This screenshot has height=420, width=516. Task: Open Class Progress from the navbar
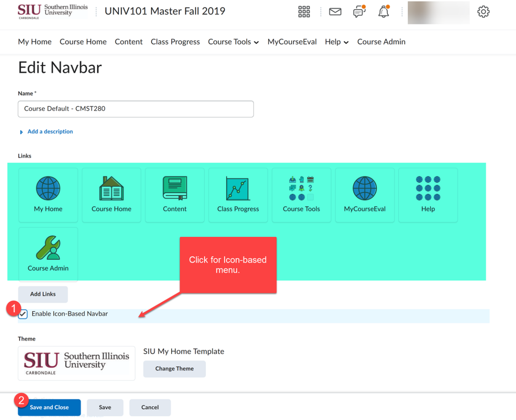pyautogui.click(x=175, y=42)
